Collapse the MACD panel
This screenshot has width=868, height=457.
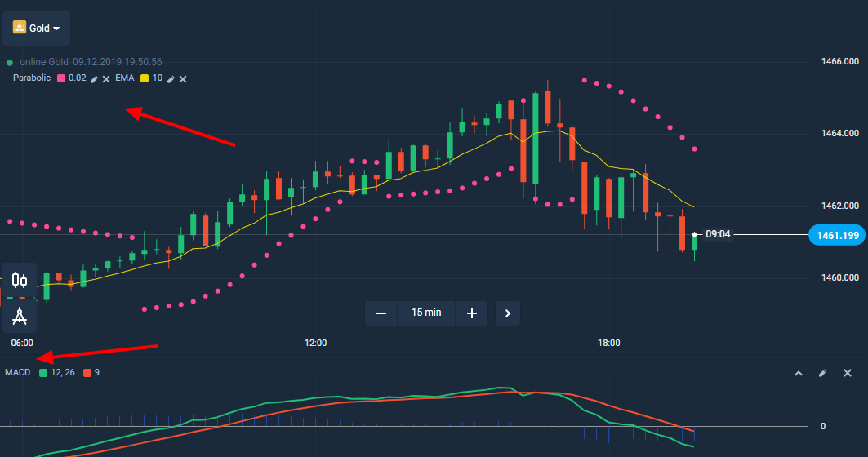click(x=798, y=373)
